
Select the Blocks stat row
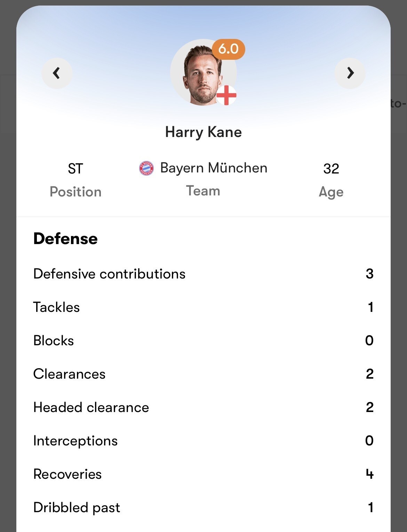coord(203,341)
